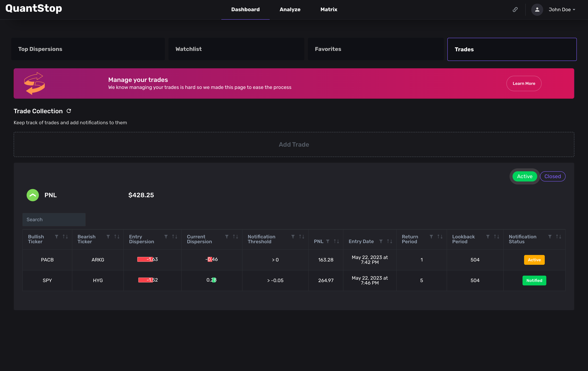The image size is (588, 371).
Task: Go to the Matrix page
Action: (x=329, y=9)
